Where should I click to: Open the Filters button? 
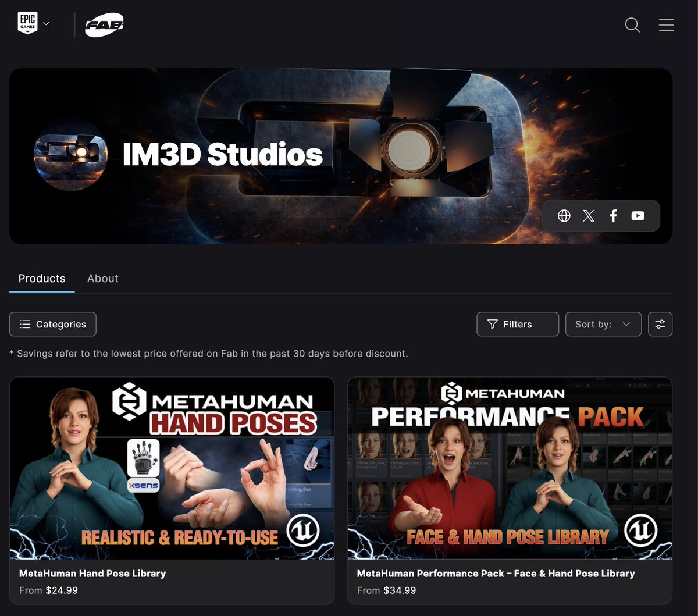[x=518, y=325]
